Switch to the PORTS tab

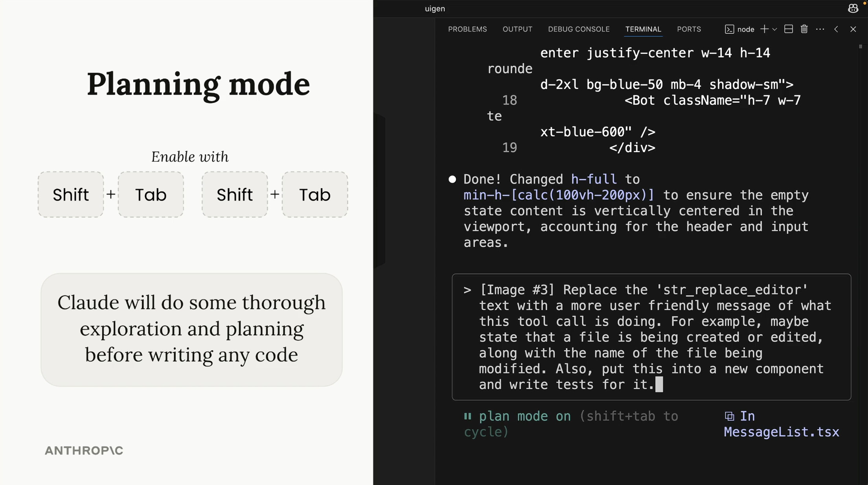click(x=689, y=29)
